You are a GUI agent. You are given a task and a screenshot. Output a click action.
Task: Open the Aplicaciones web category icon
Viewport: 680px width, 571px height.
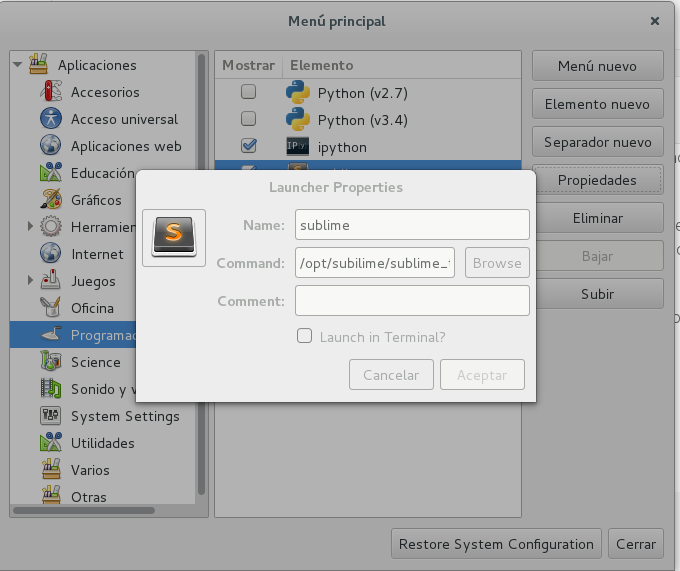(x=52, y=146)
